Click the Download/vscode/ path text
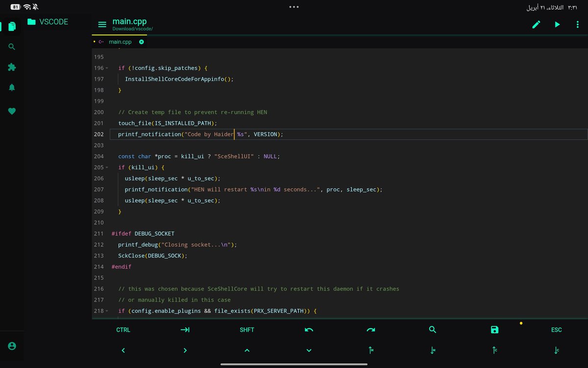Viewport: 588px width, 368px height. (132, 29)
